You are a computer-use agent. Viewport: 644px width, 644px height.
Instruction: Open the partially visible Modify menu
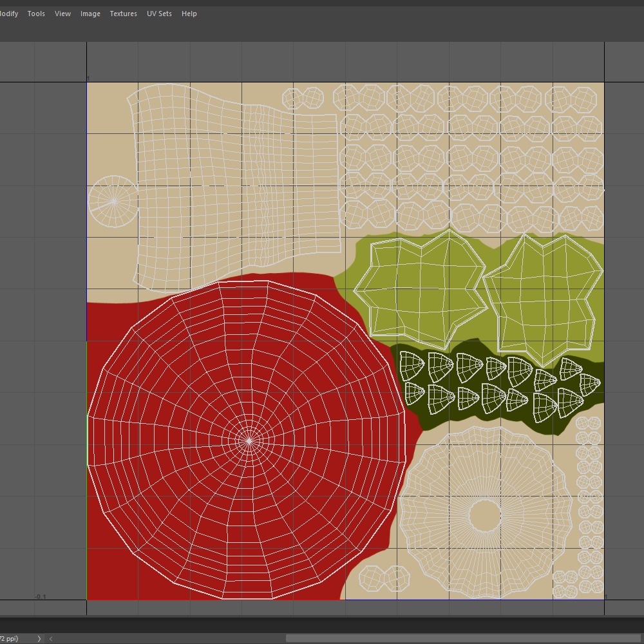[x=9, y=14]
